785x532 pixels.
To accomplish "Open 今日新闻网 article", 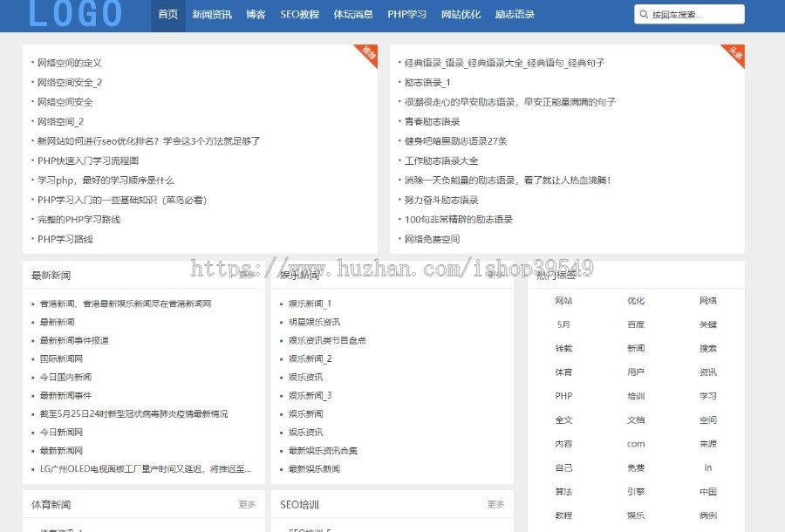I will (61, 433).
